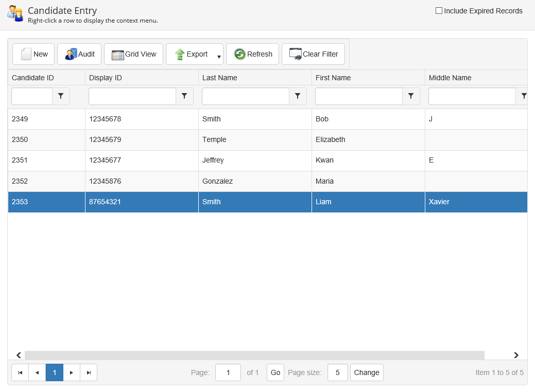Switch to Grid View
The image size is (535, 392).
(x=133, y=54)
